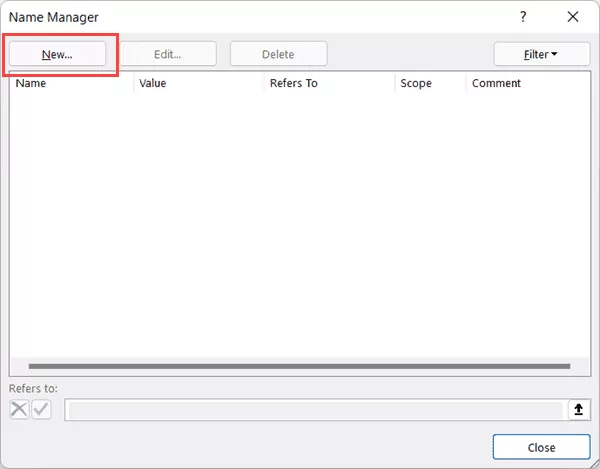Cancel the reference edit with the X icon

(19, 409)
